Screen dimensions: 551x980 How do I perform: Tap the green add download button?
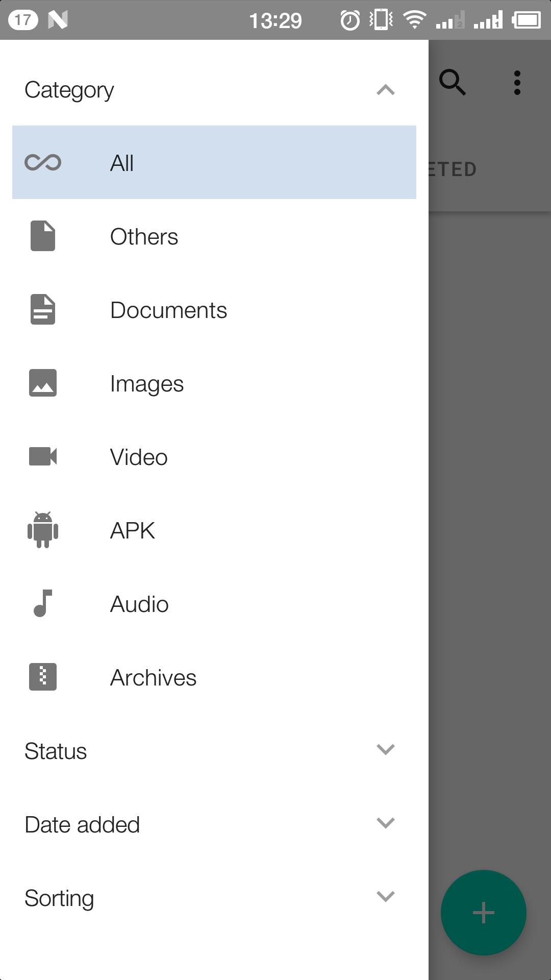[x=484, y=913]
